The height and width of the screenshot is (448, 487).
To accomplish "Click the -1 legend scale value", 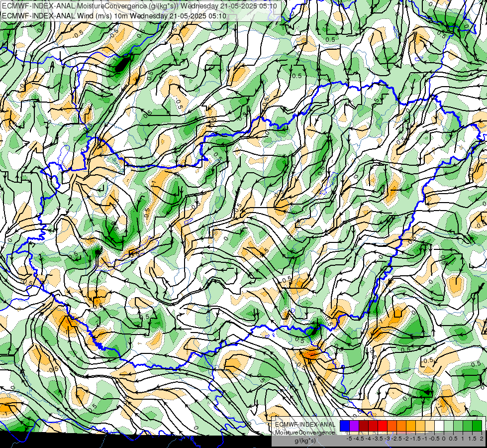I will click(425, 439).
